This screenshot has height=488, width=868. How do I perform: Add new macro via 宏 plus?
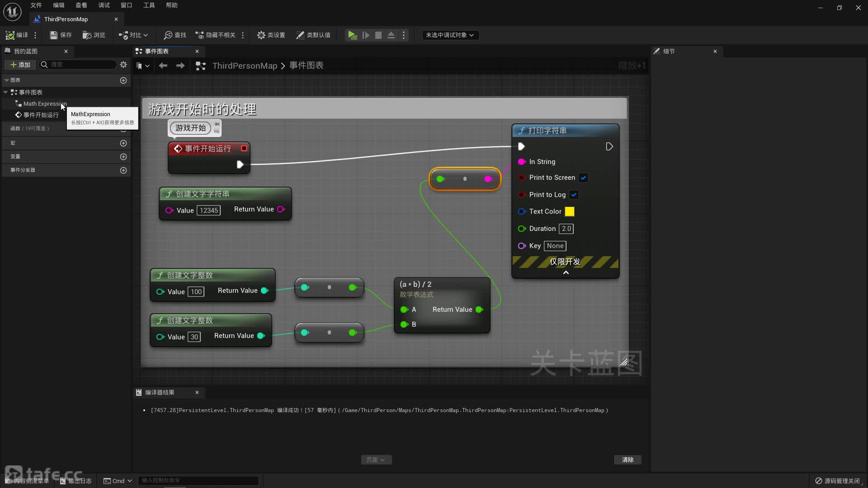coord(123,143)
